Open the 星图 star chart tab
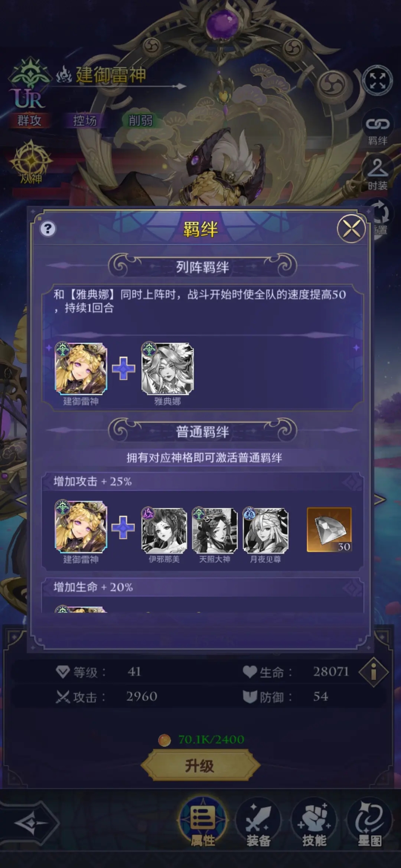The width and height of the screenshot is (401, 868). tap(370, 823)
